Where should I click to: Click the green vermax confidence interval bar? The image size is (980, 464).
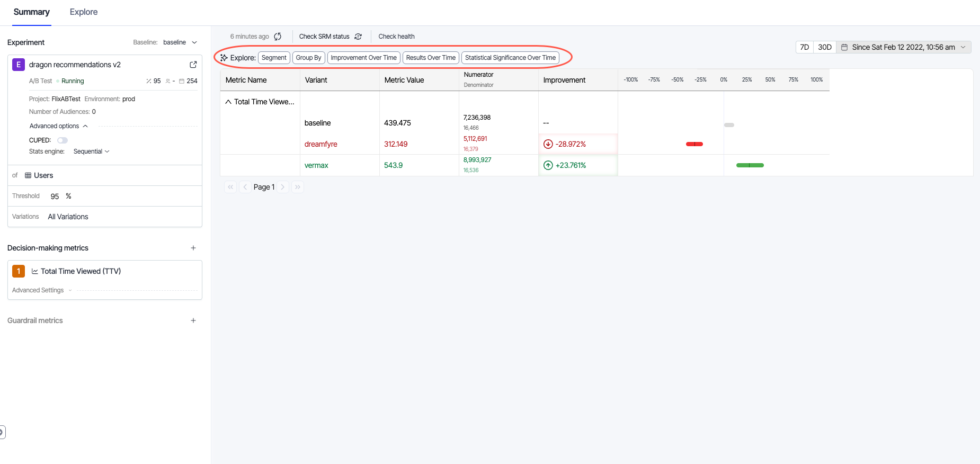[750, 165]
